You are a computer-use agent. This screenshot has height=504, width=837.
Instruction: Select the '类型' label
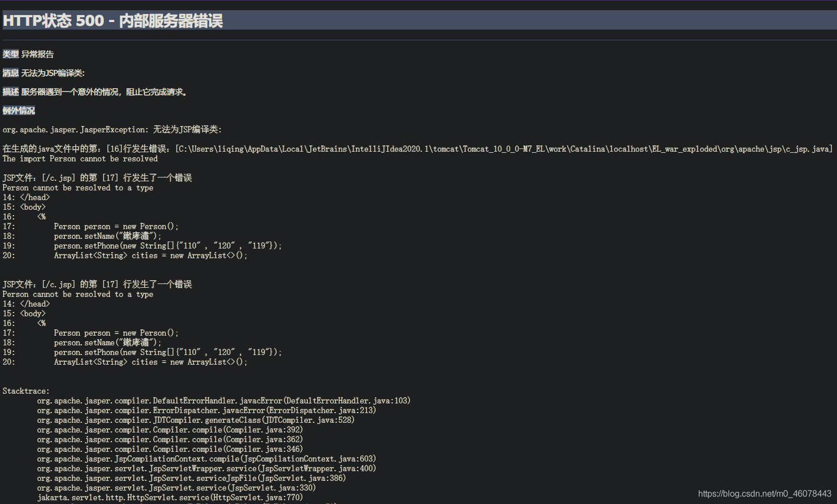tap(11, 54)
